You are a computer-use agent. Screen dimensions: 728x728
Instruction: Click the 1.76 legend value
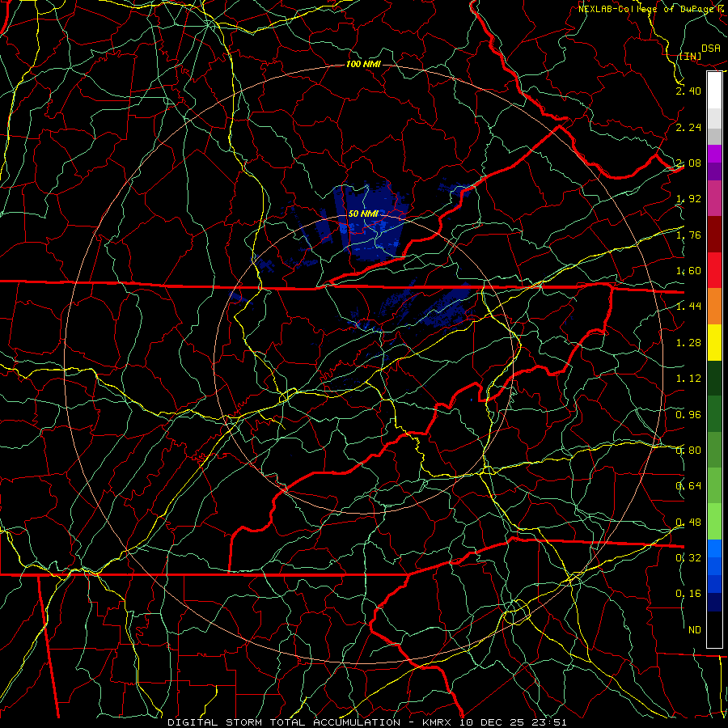click(688, 235)
